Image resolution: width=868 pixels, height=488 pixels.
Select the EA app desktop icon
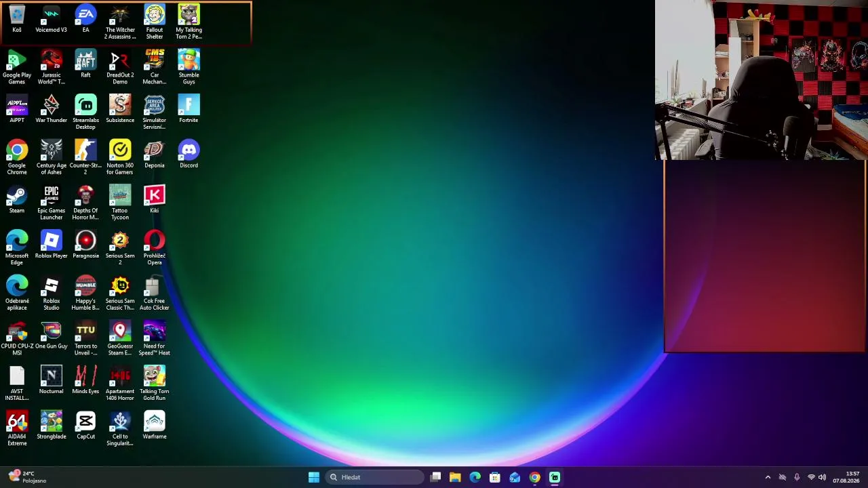pyautogui.click(x=85, y=20)
